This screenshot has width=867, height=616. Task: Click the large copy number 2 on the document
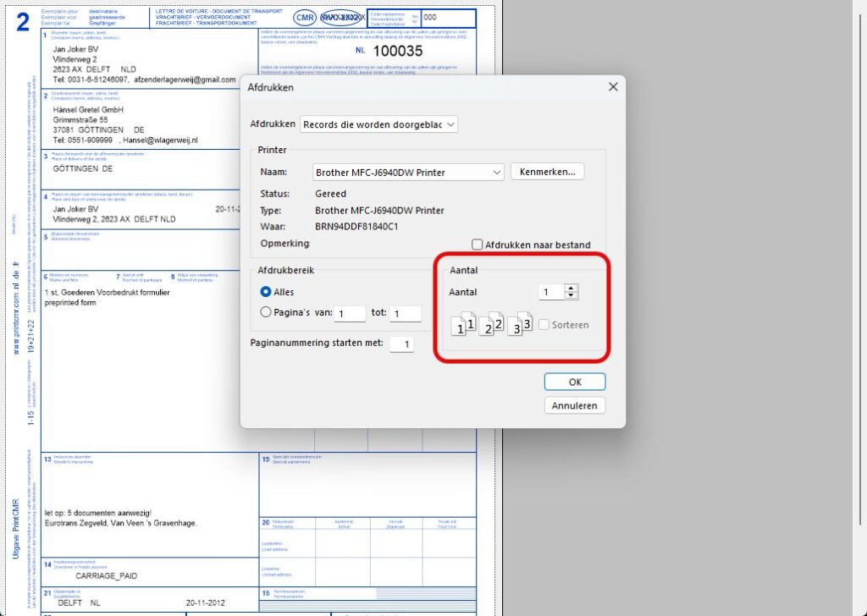pyautogui.click(x=24, y=23)
